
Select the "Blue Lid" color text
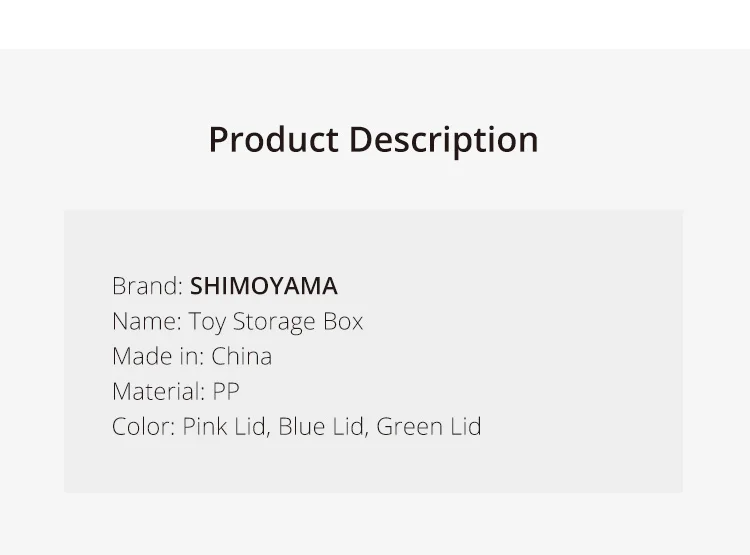(320, 426)
